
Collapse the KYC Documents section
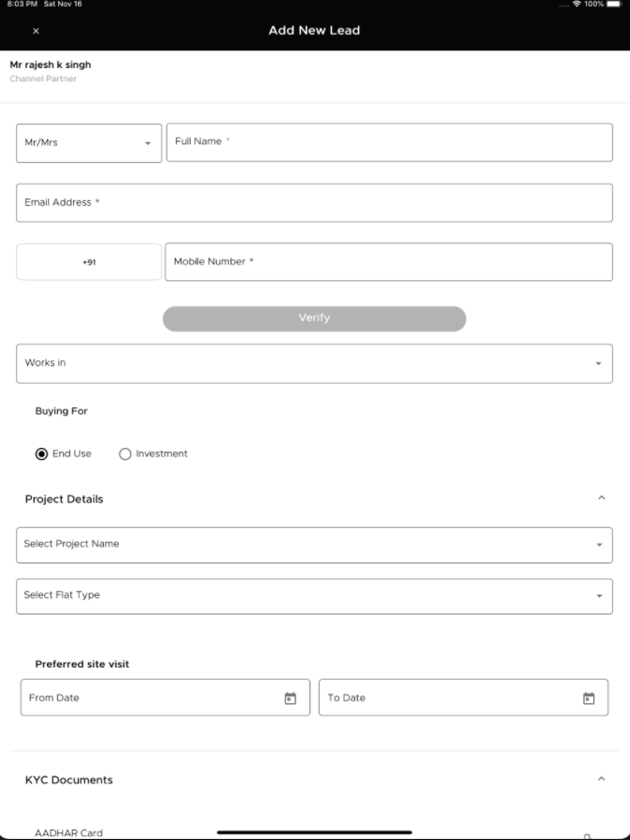[602, 779]
